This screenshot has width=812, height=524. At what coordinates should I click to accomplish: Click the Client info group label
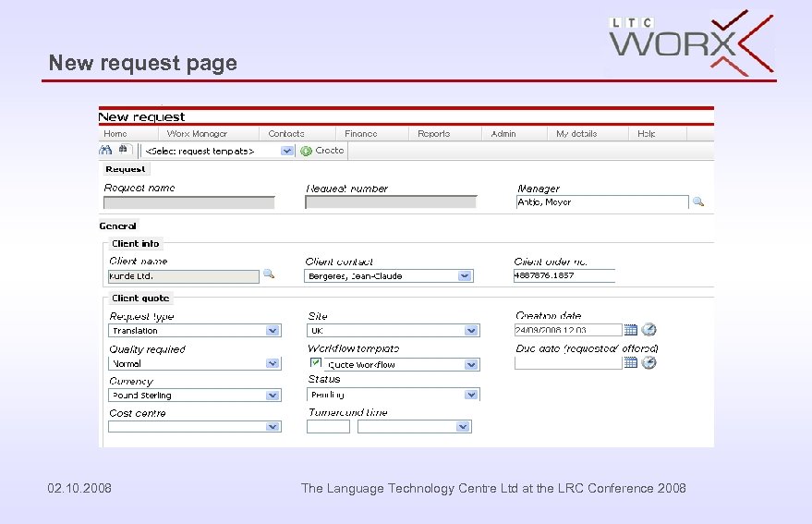click(136, 244)
